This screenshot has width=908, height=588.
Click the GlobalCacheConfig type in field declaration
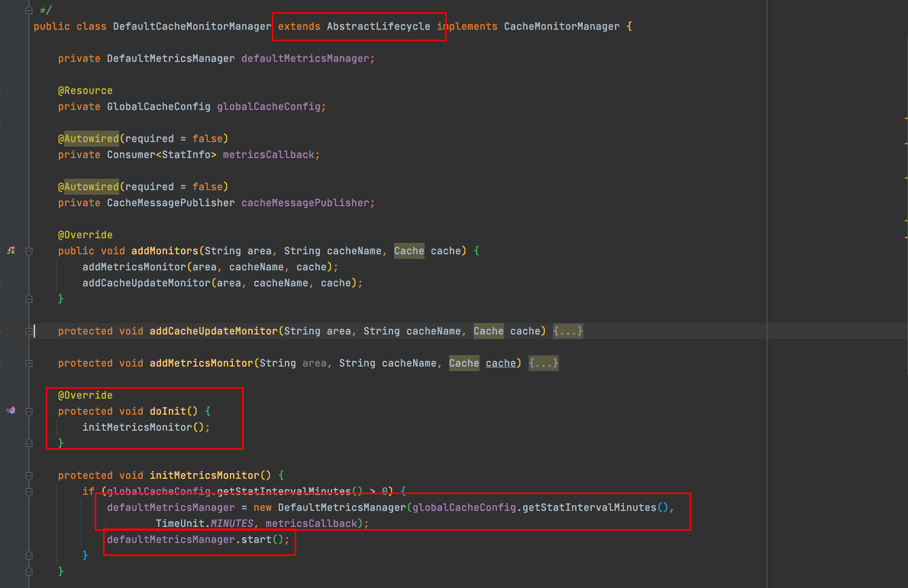coord(158,107)
